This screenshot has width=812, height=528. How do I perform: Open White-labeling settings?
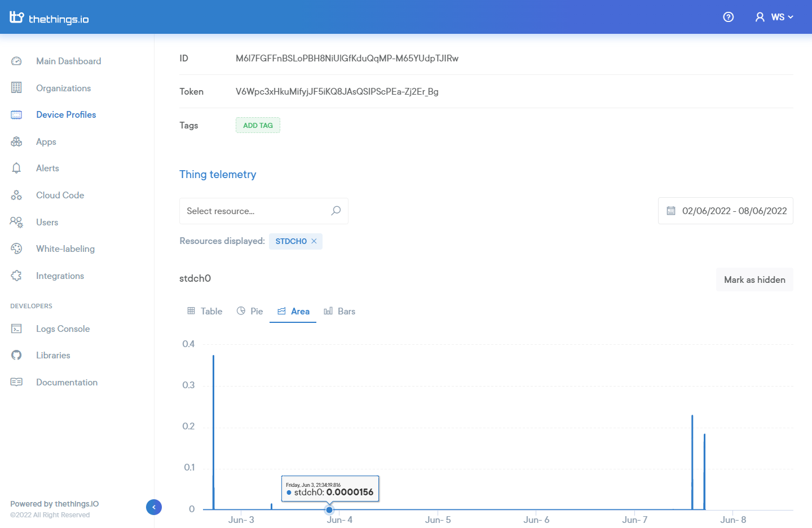[65, 249]
